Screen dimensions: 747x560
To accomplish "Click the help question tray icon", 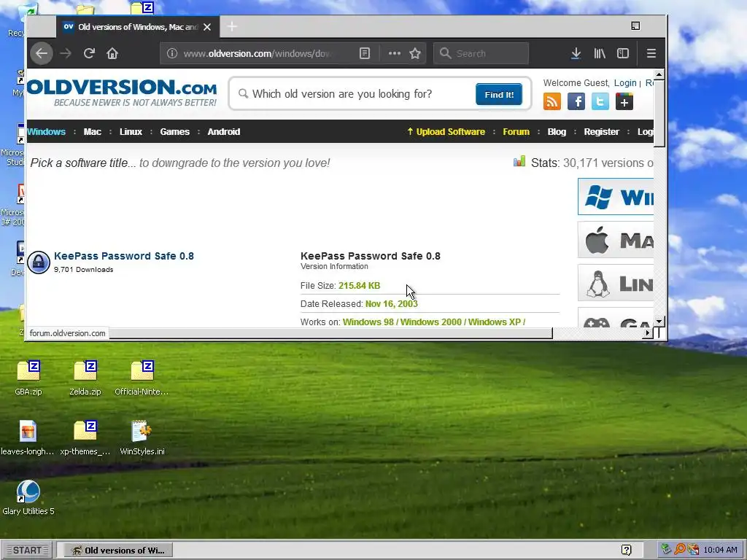I will pos(627,550).
